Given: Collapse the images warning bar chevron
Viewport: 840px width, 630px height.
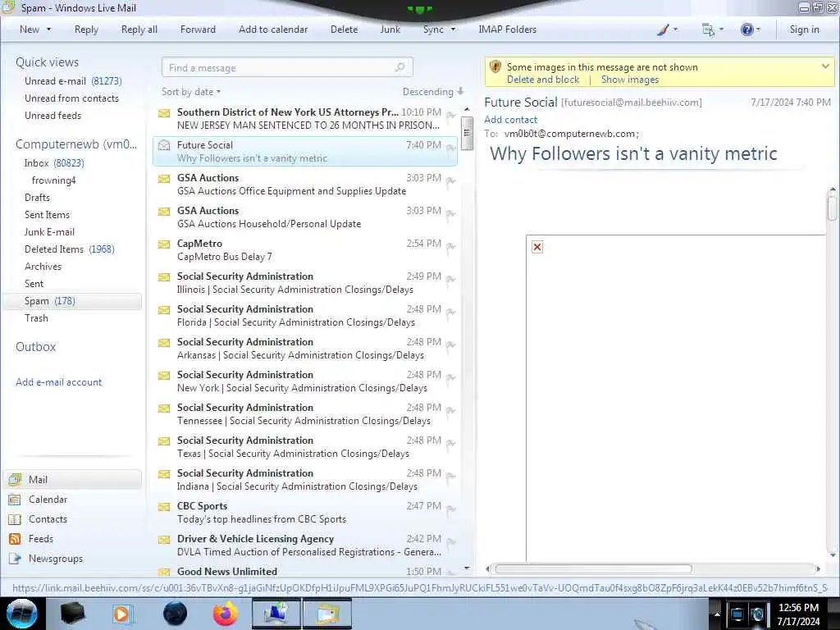Looking at the screenshot, I should (x=825, y=66).
